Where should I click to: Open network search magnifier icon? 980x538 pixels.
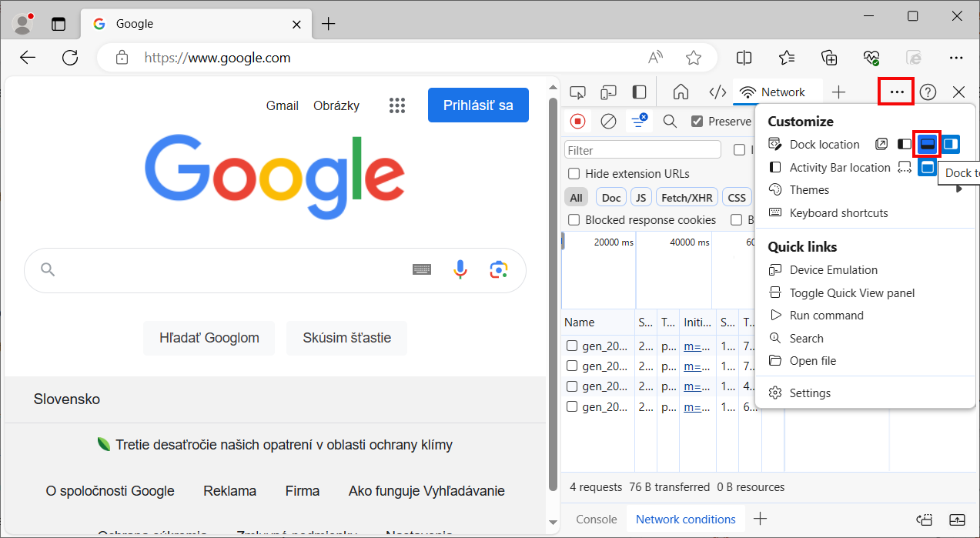670,121
